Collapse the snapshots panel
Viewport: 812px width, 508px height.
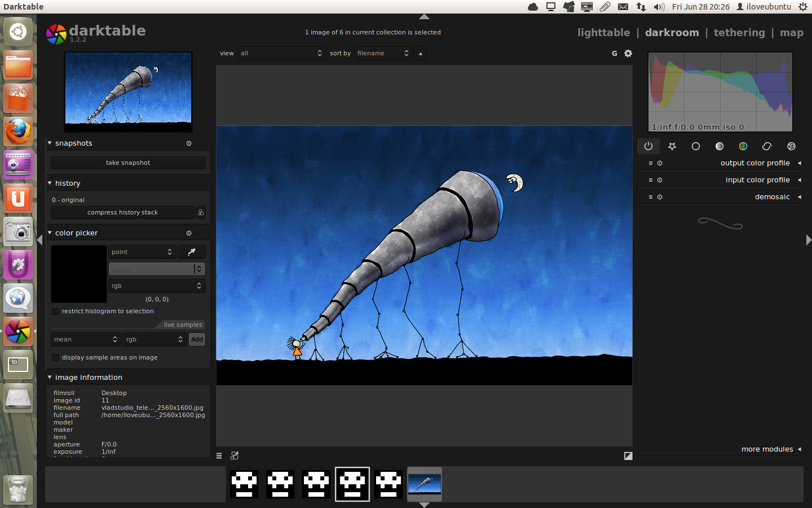coord(50,143)
